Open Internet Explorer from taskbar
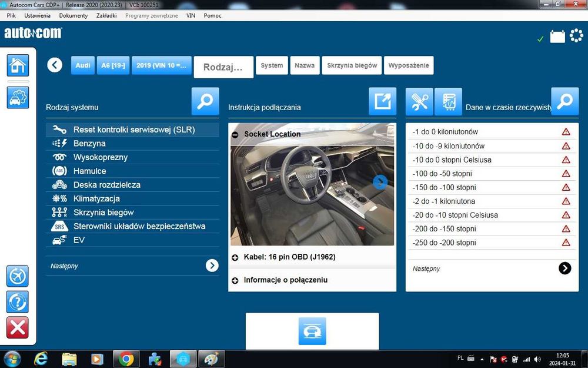 (41, 359)
